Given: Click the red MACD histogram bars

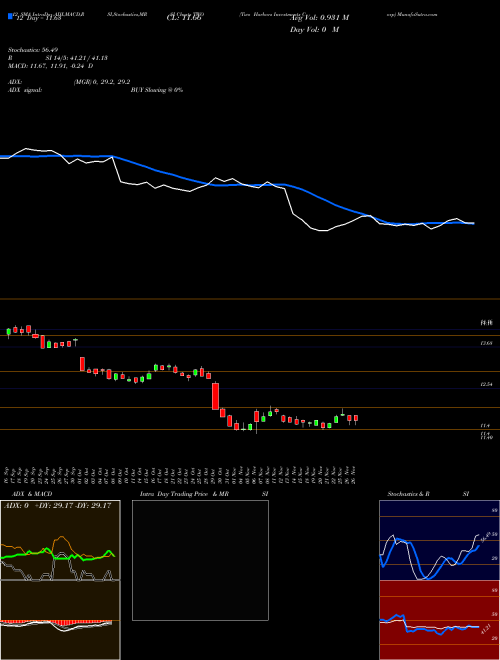Looking at the screenshot, I should click(56, 622).
